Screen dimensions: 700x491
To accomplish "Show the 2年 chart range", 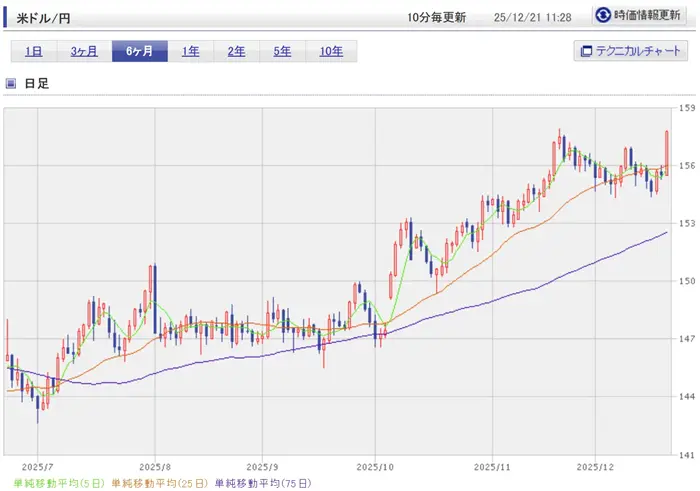I will pyautogui.click(x=235, y=52).
